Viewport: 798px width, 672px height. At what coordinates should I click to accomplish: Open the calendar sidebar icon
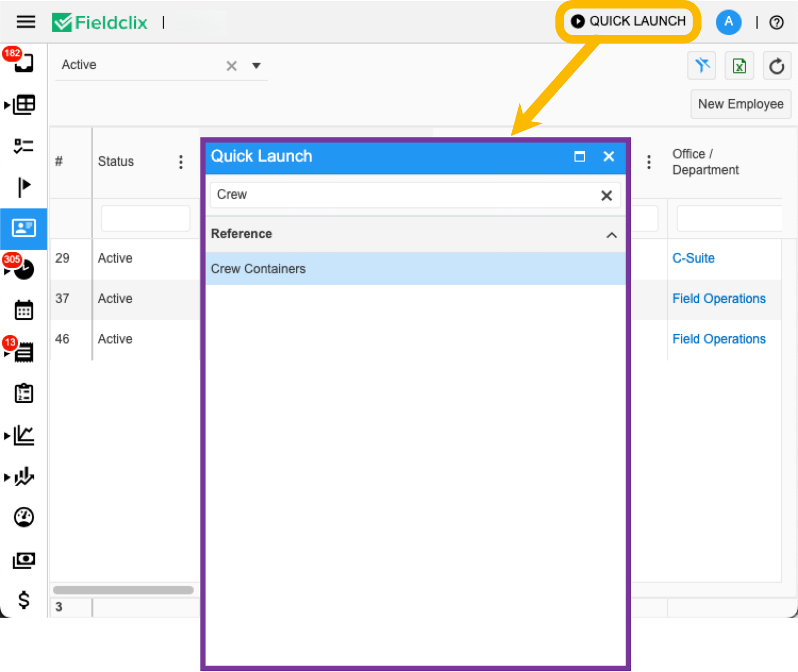click(x=23, y=310)
